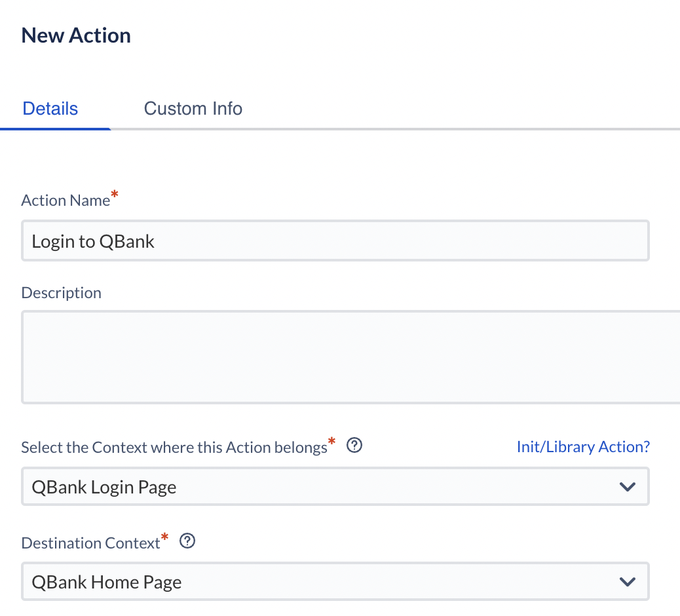Click the Description label
This screenshot has height=616, width=680.
click(61, 293)
